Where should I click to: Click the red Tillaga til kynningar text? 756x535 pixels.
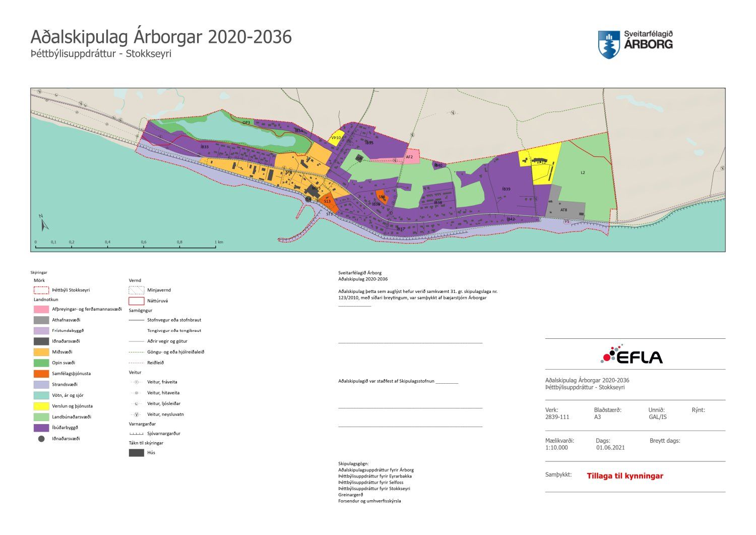click(x=625, y=475)
